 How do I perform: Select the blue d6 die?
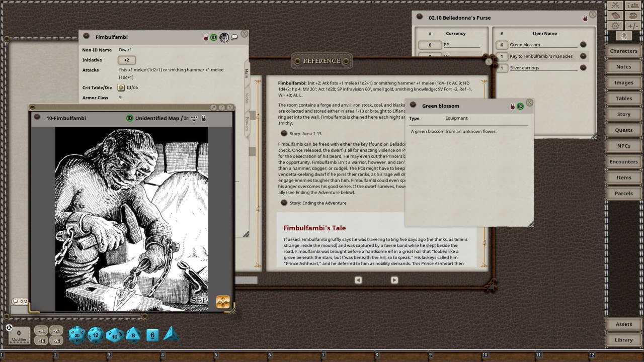pos(152,335)
